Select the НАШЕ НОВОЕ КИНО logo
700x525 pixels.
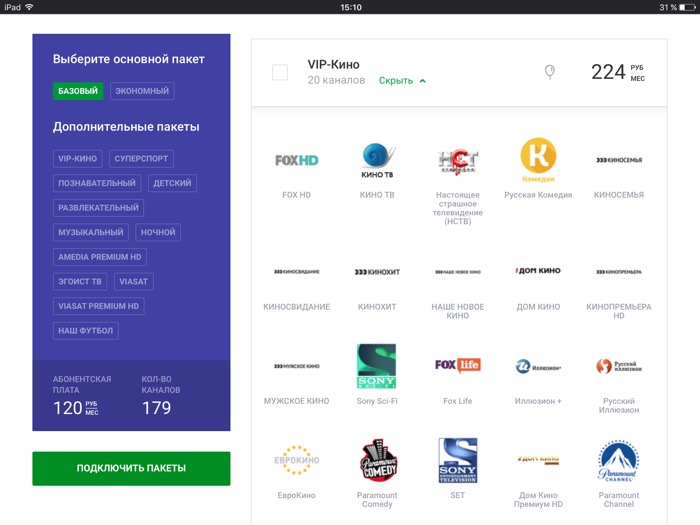pos(458,271)
